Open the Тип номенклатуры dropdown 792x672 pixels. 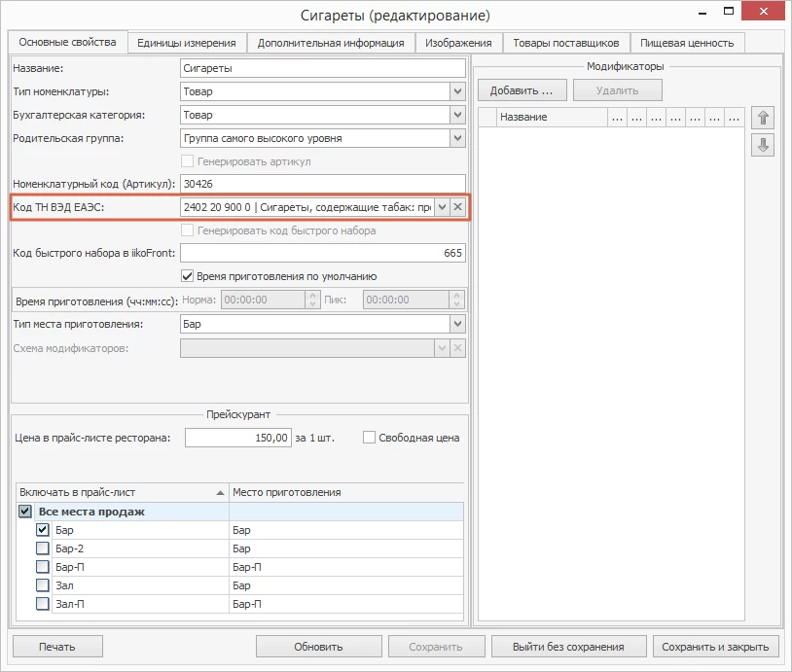tap(457, 91)
